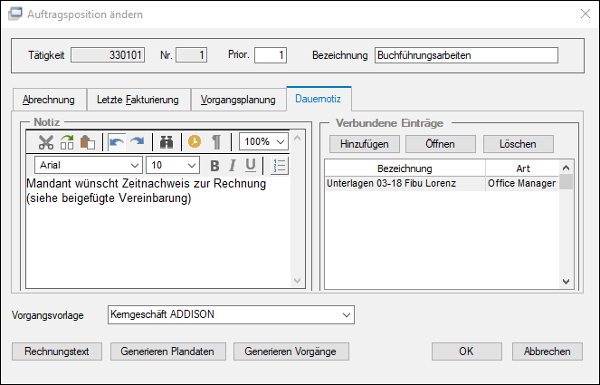
Task: Click the Bezeichnung field Buchführungsarbeiten
Action: pyautogui.click(x=466, y=55)
